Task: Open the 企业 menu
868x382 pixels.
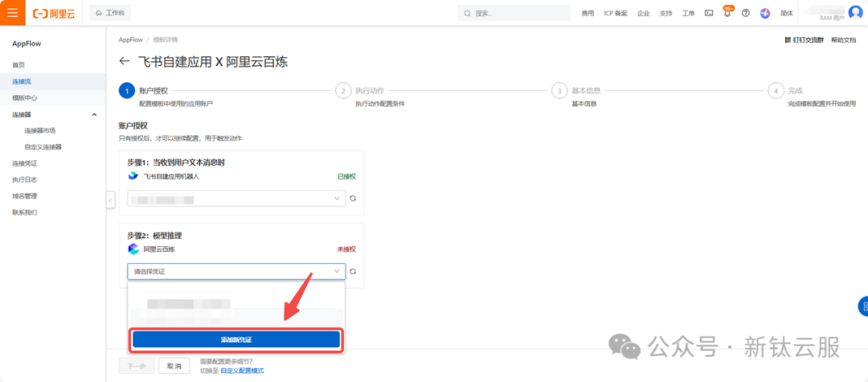Action: tap(643, 14)
